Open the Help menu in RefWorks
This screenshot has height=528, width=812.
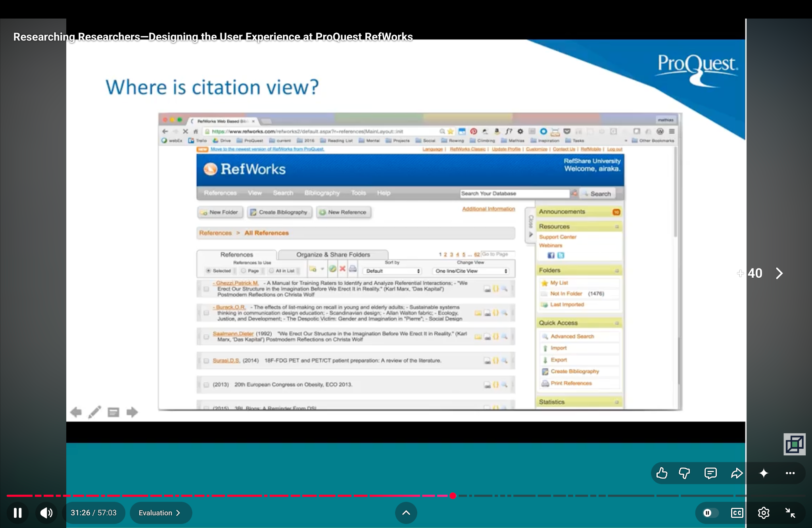(384, 193)
